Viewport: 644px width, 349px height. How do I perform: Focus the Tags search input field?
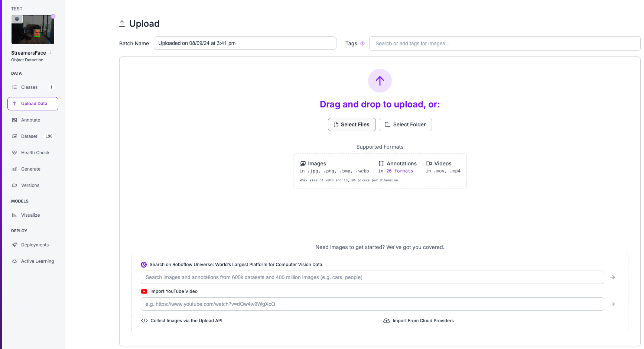tap(504, 43)
